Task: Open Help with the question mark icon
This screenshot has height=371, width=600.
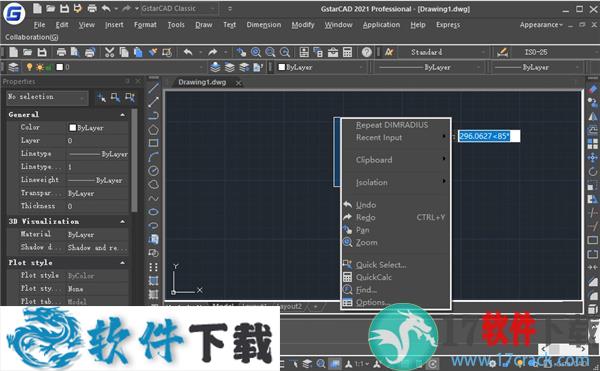Action: tap(367, 52)
